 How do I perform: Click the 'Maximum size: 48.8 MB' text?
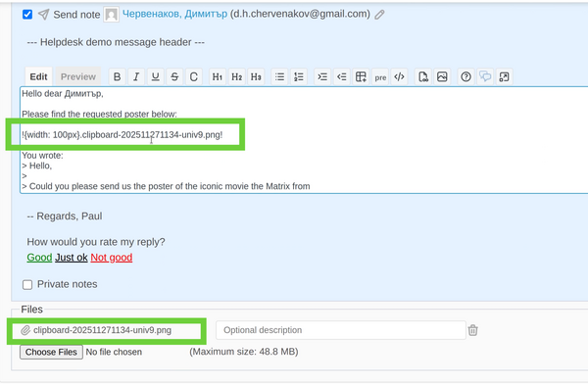(244, 352)
